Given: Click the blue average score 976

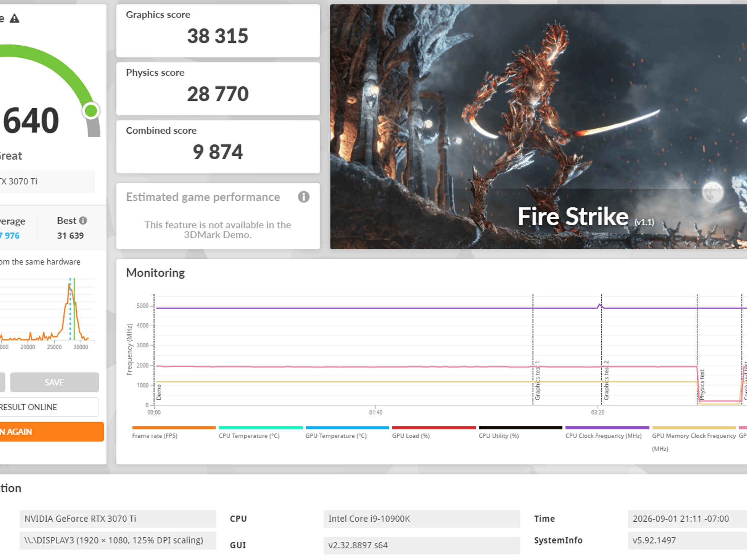Looking at the screenshot, I should coord(10,236).
